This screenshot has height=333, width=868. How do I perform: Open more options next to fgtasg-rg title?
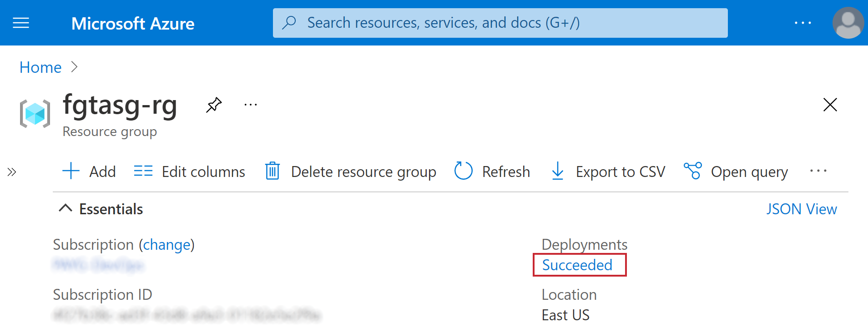click(250, 104)
